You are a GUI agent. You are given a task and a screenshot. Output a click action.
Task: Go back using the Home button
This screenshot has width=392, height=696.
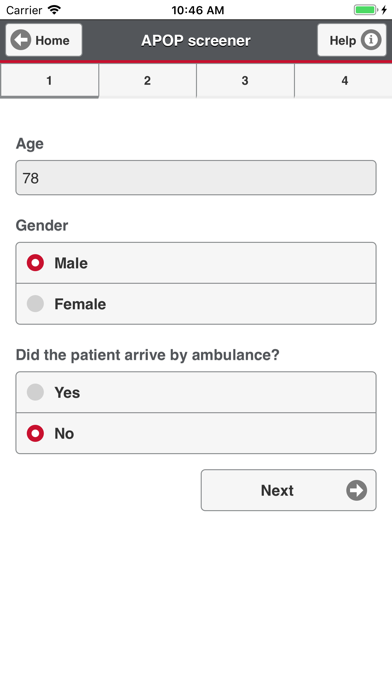44,40
